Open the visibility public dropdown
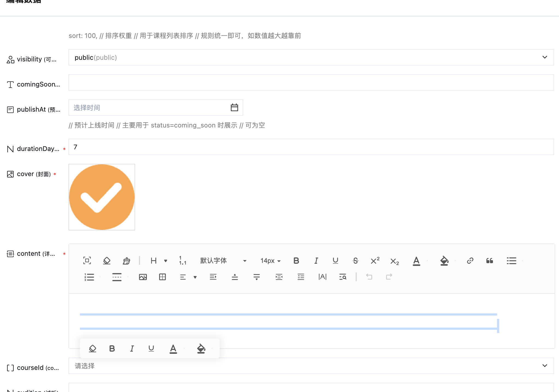 coord(311,57)
